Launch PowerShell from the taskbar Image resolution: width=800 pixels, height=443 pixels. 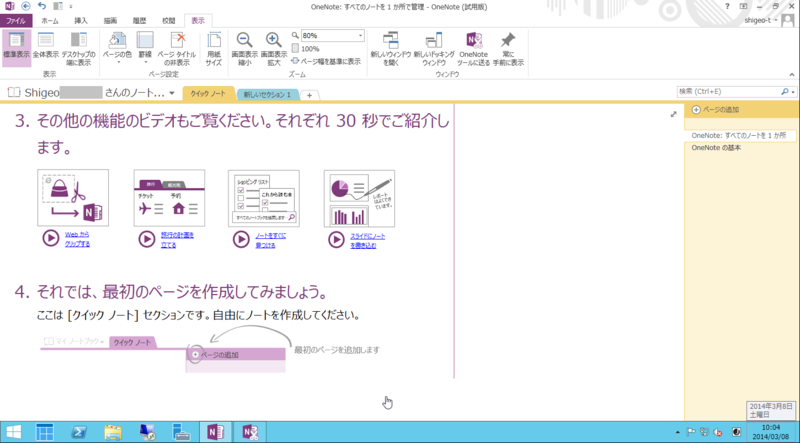79,433
